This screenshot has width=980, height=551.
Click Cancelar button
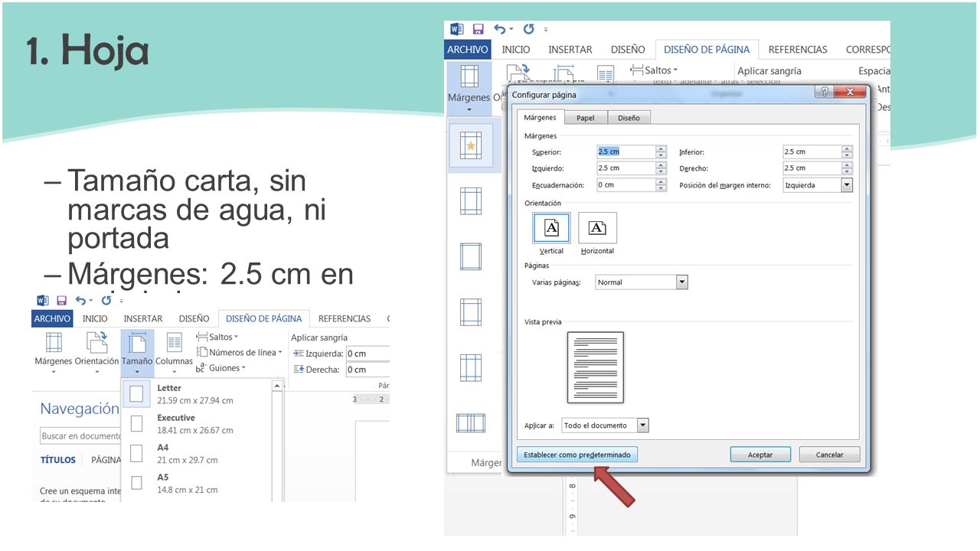pos(830,455)
